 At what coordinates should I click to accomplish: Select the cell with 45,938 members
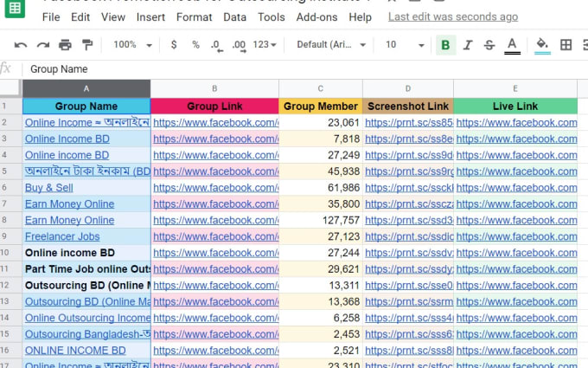(321, 171)
